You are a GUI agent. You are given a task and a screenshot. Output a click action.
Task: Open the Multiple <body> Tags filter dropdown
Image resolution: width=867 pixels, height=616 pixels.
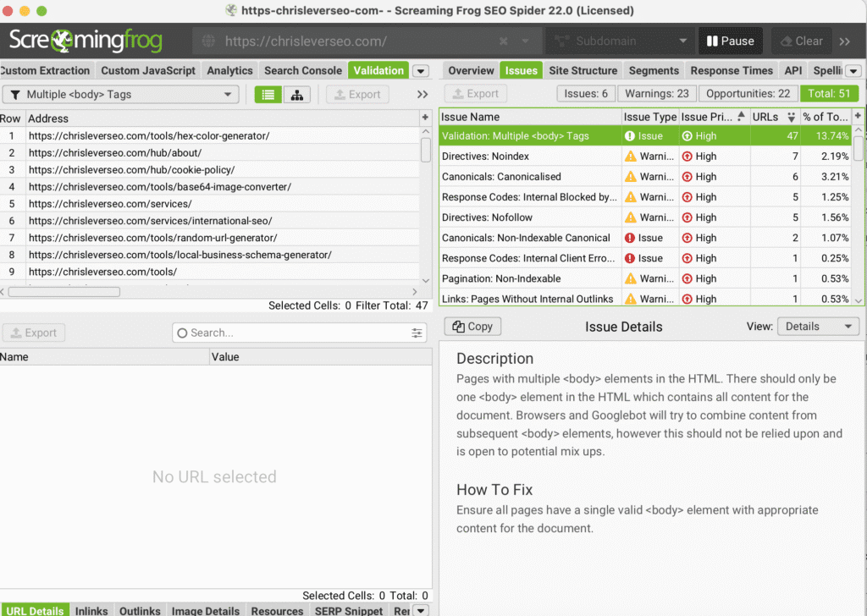point(120,95)
